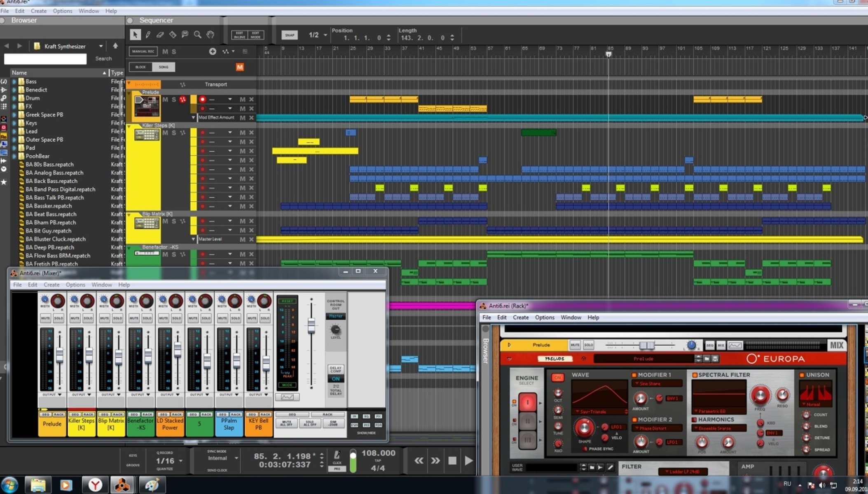Toggle MANUAL REC button
Screen dimensions: 868x494
click(143, 51)
